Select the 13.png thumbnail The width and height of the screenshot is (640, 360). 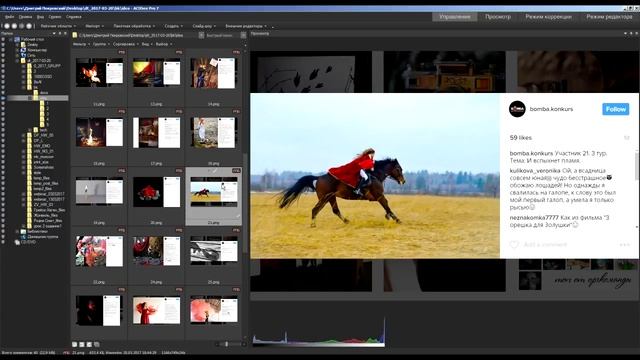[x=156, y=78]
